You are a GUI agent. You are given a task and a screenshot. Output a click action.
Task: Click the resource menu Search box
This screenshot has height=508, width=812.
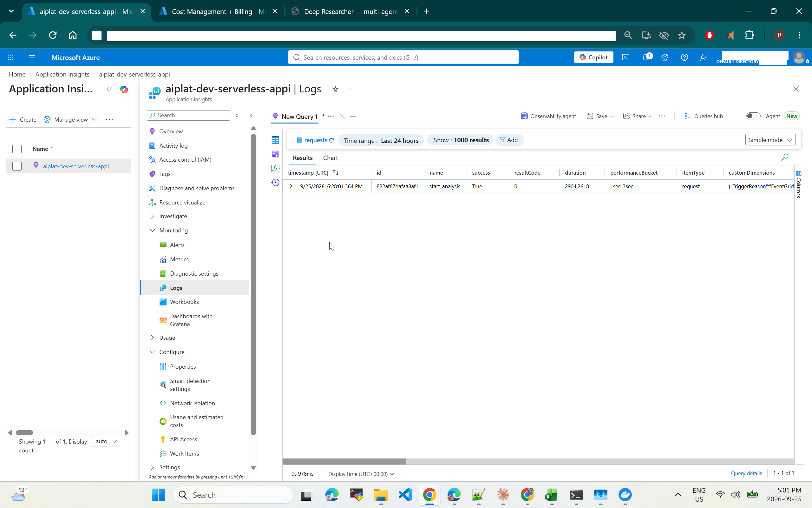tap(188, 115)
